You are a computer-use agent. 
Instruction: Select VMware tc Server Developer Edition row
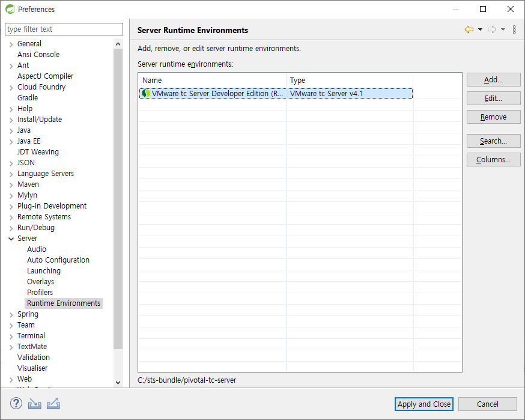[276, 94]
